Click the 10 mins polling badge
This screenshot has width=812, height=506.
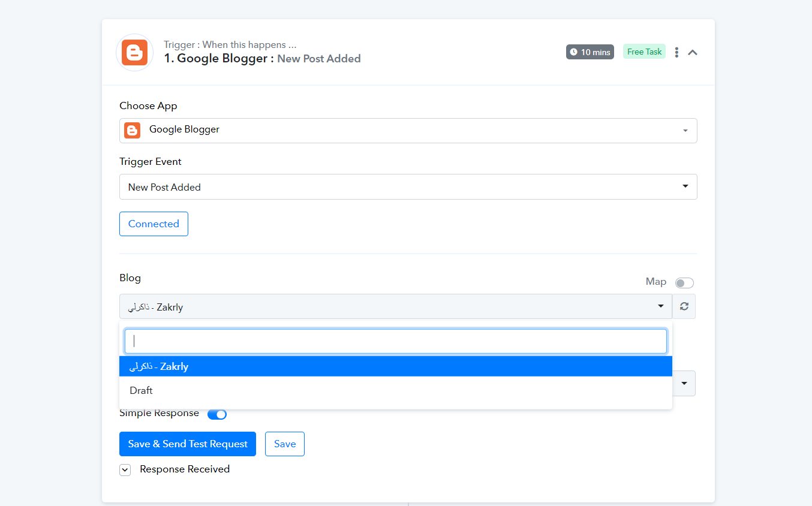[590, 52]
